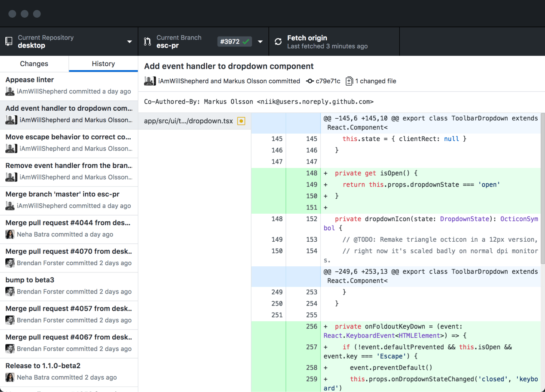The height and width of the screenshot is (392, 545).
Task: Click the branch icon next to esc-pr
Action: pyautogui.click(x=147, y=42)
